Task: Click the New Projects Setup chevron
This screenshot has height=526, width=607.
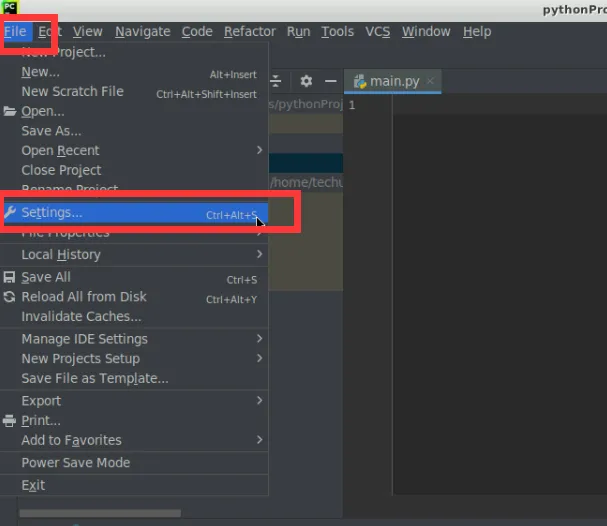Action: click(x=259, y=358)
